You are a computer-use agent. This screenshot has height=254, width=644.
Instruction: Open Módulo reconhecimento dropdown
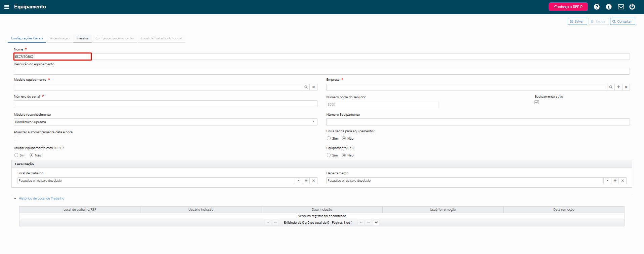click(x=165, y=122)
